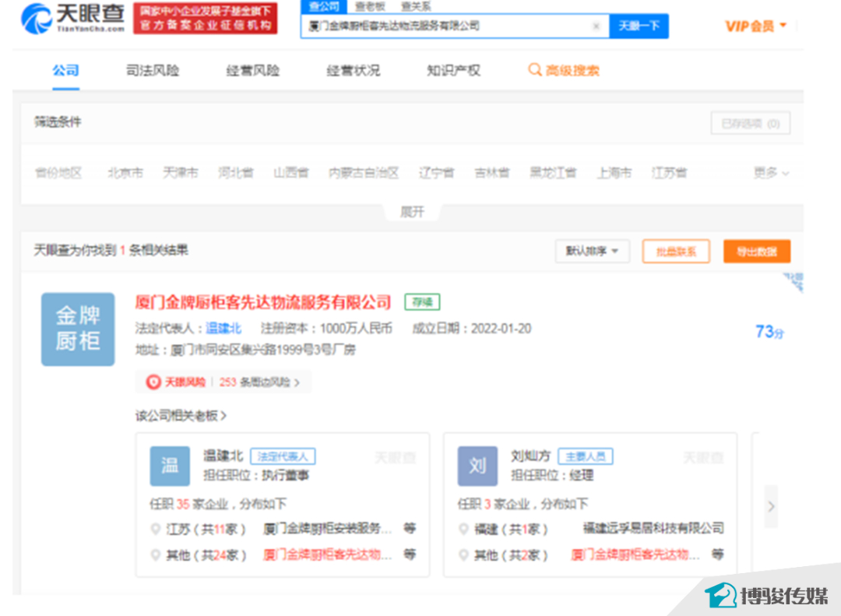Filter by 辽宁省
Viewport: 841px width, 616px height.
click(x=437, y=173)
